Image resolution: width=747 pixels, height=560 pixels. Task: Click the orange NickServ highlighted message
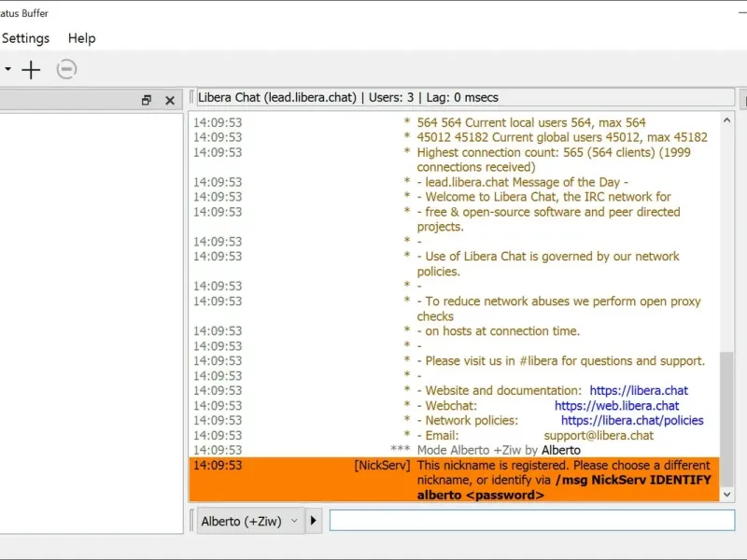click(x=454, y=480)
